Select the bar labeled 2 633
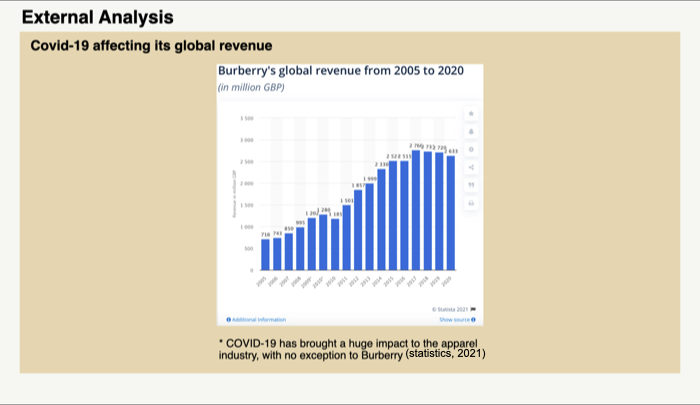 pos(451,213)
